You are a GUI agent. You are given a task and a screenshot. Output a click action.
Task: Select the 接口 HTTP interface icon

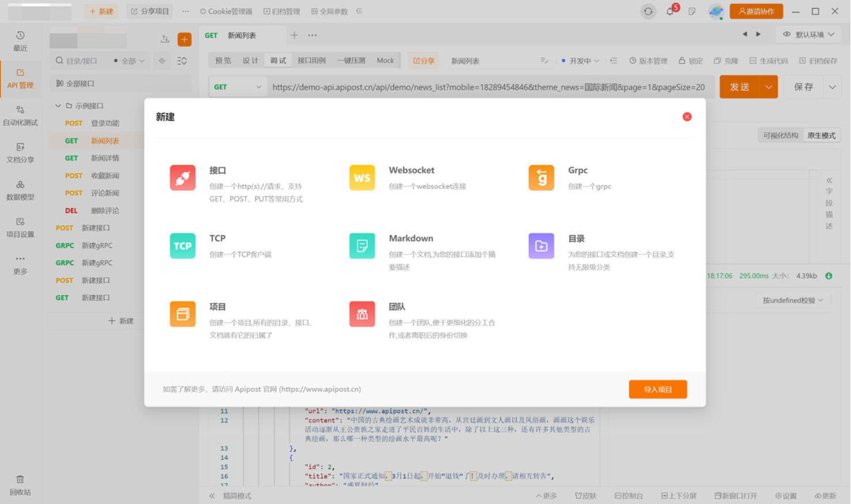[182, 178]
